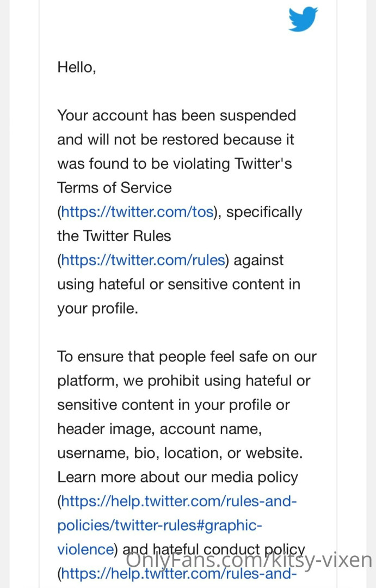The image size is (376, 588).
Task: Click "Learn more about our media policy" text
Action: pyautogui.click(x=177, y=477)
